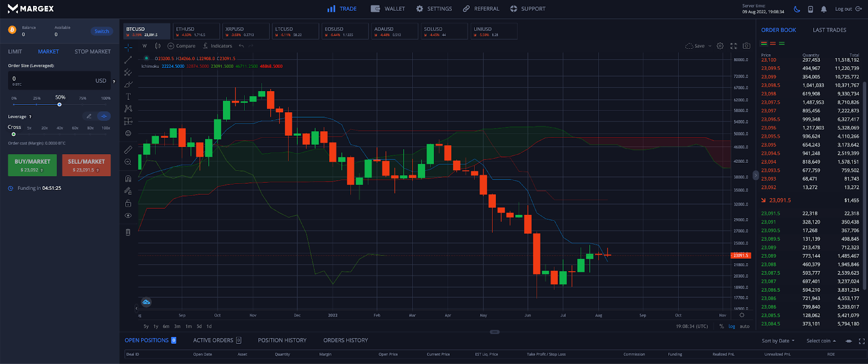Screen dimensions: 868x364
Task: Expand the Save layout dropdown arrow
Action: [x=710, y=46]
